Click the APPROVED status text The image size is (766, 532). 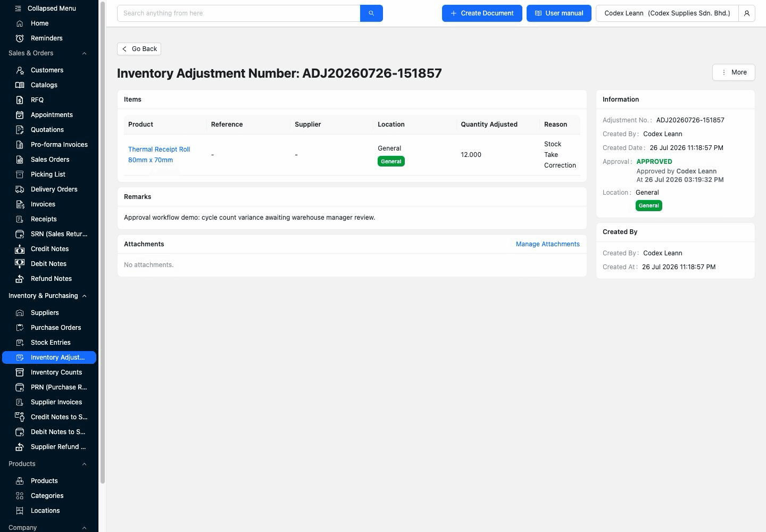pyautogui.click(x=654, y=162)
